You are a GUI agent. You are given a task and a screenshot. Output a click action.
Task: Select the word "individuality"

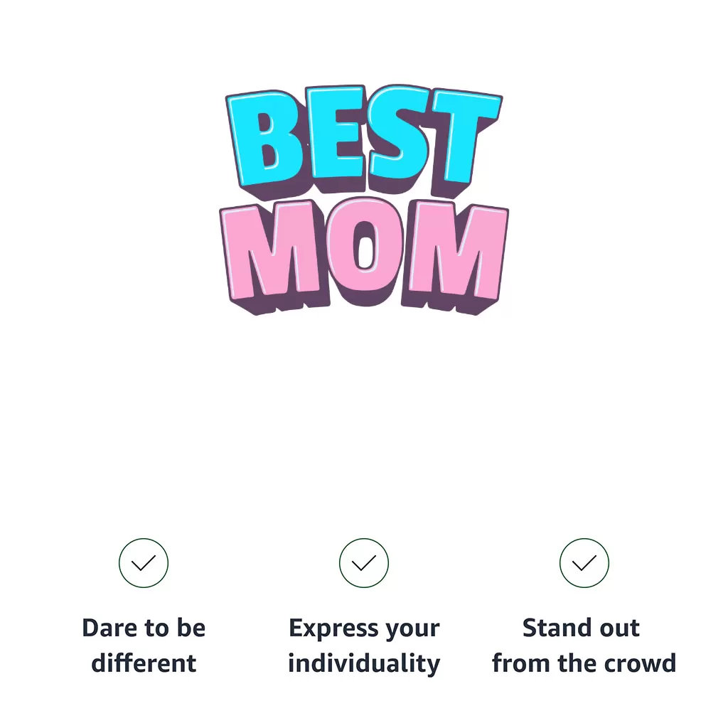pos(364,664)
